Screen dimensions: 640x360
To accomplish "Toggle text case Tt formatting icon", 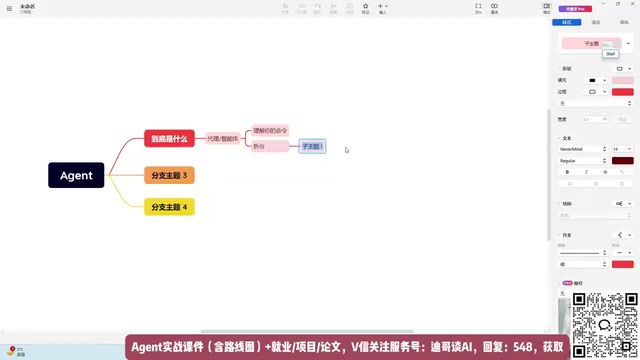I will [x=622, y=172].
